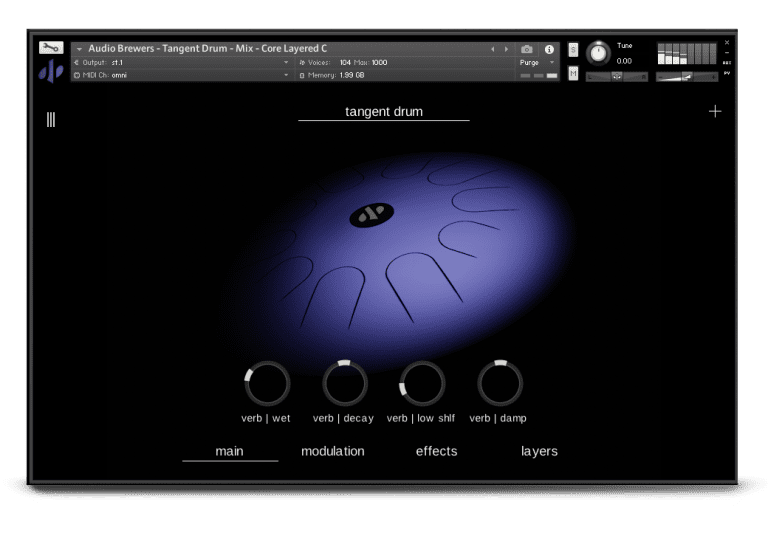The image size is (768, 533).
Task: Click the Memory icon
Action: [x=302, y=75]
